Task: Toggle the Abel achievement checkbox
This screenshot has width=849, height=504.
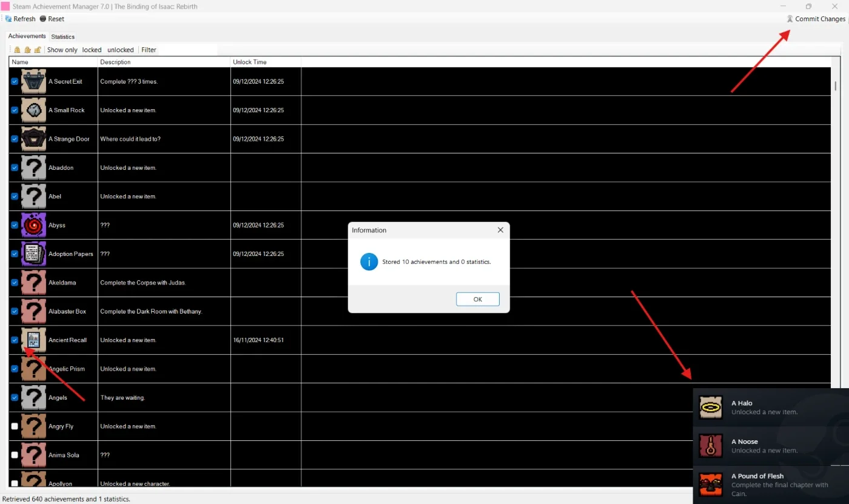Action: click(15, 197)
